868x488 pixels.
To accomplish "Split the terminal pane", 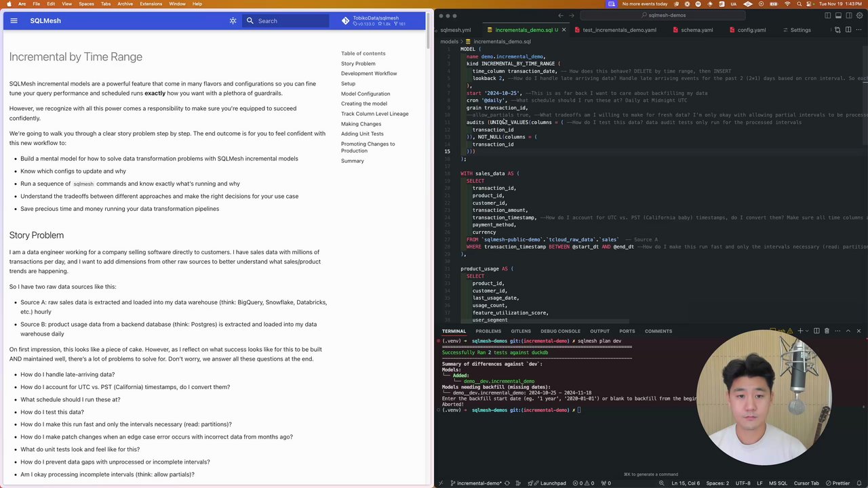I will 816,331.
